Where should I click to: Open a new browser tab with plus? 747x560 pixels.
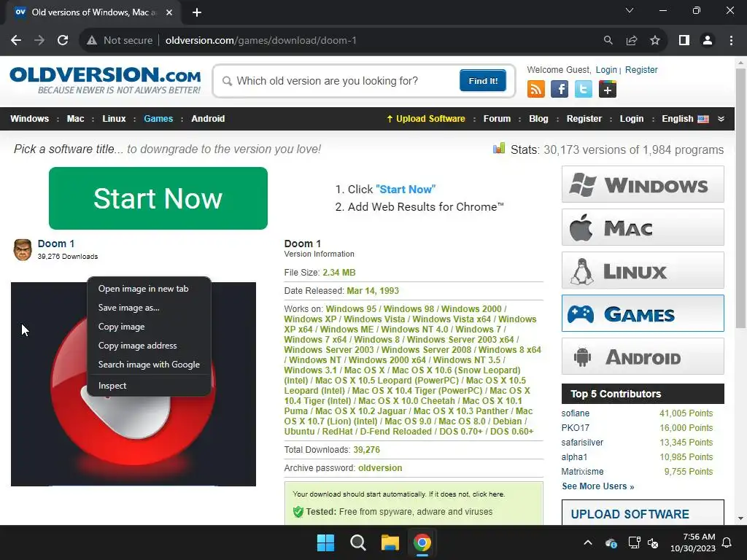tap(197, 12)
